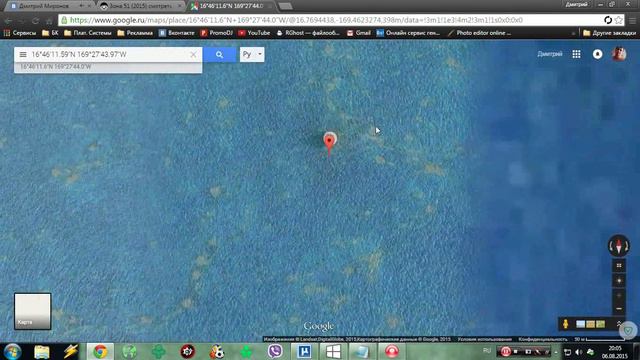Viewport: 640px width, 360px height.
Task: Click the circular extension icon in address bar
Action: click(608, 20)
